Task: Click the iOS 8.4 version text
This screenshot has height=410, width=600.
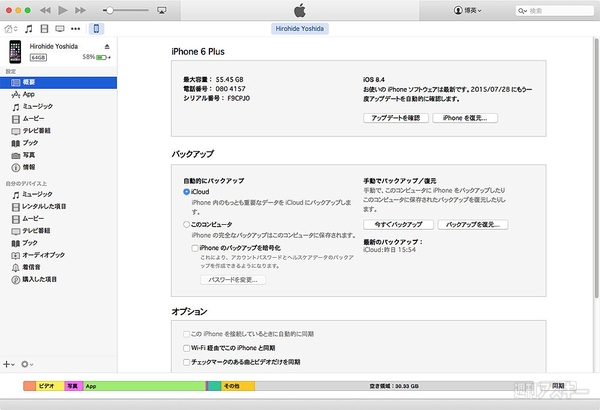Action: [x=374, y=80]
